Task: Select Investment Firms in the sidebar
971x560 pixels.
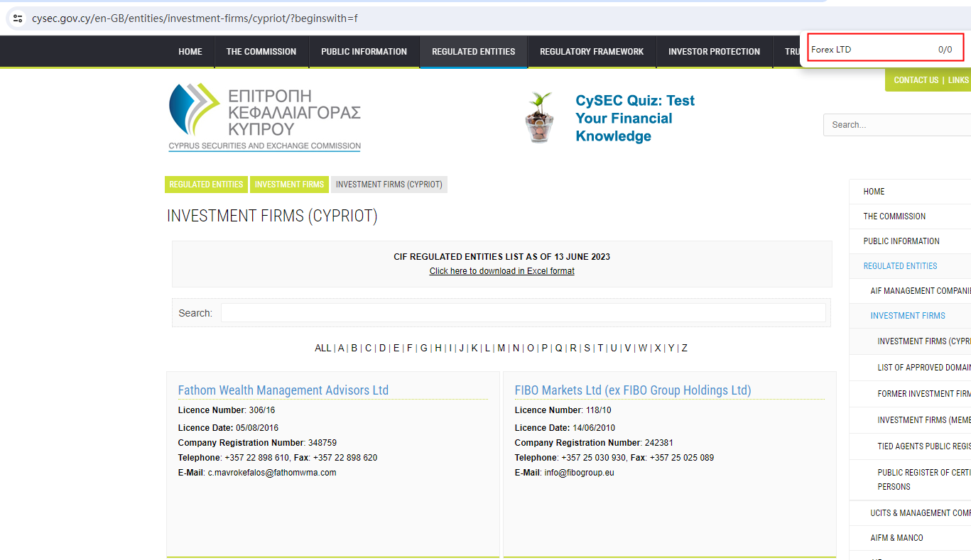Action: (907, 316)
